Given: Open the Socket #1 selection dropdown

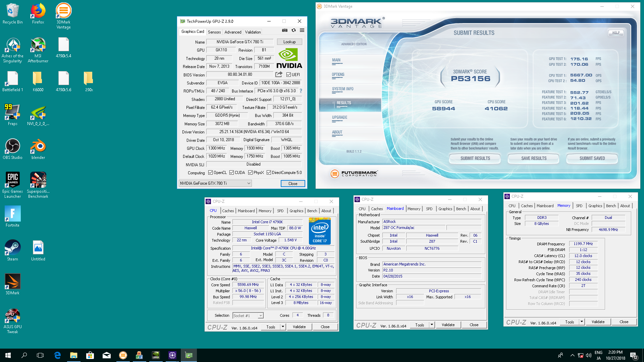Looking at the screenshot, I should [x=248, y=316].
